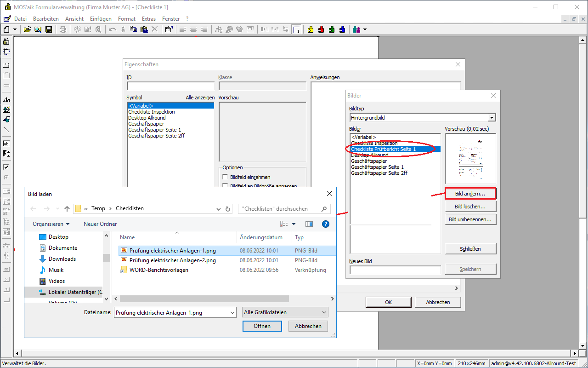Screen dimensions: 588x368
Task: Open the Einfügen menu
Action: pos(101,19)
